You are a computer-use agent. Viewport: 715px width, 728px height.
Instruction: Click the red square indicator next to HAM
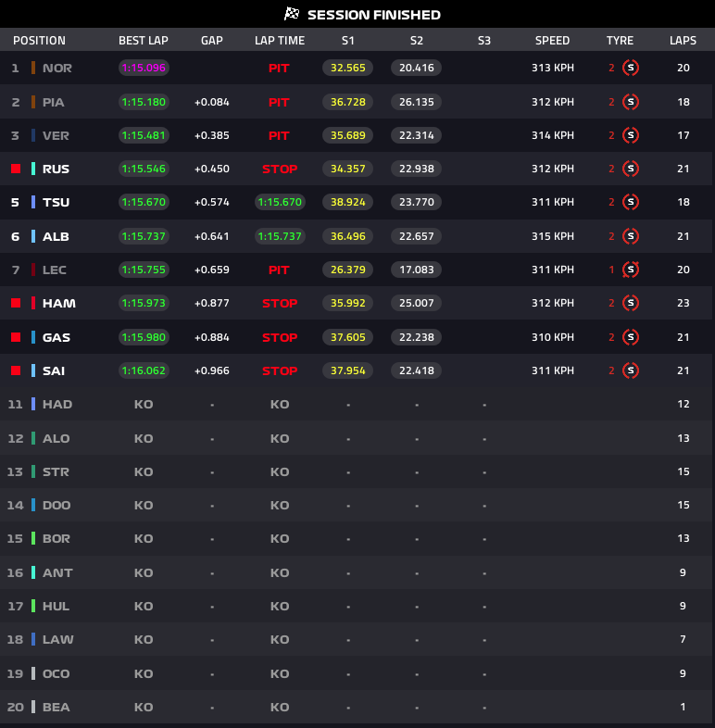click(x=15, y=303)
